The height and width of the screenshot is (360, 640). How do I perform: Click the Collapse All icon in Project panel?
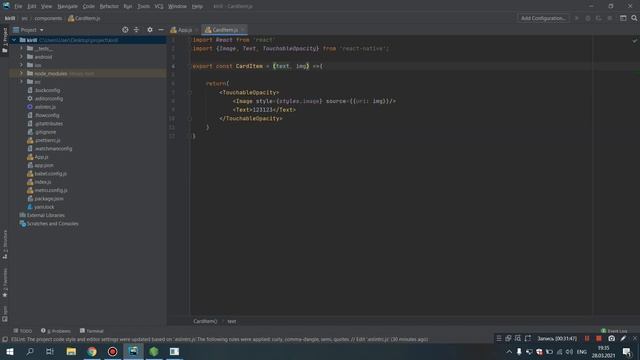(136, 30)
